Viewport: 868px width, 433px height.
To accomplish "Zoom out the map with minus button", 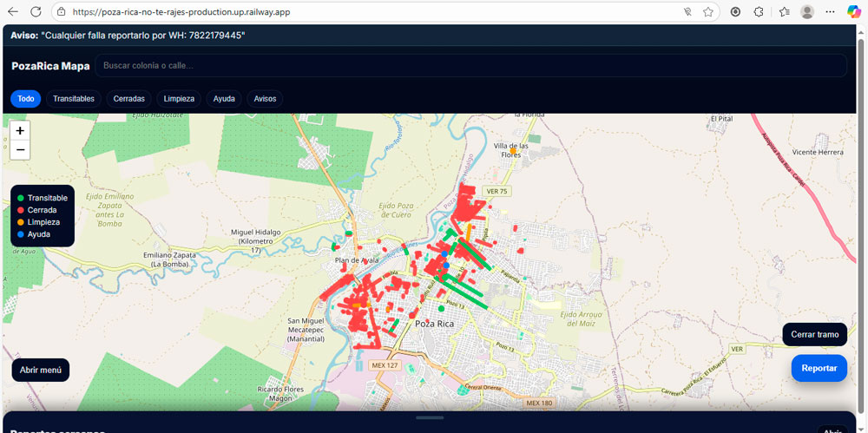I will click(x=20, y=150).
